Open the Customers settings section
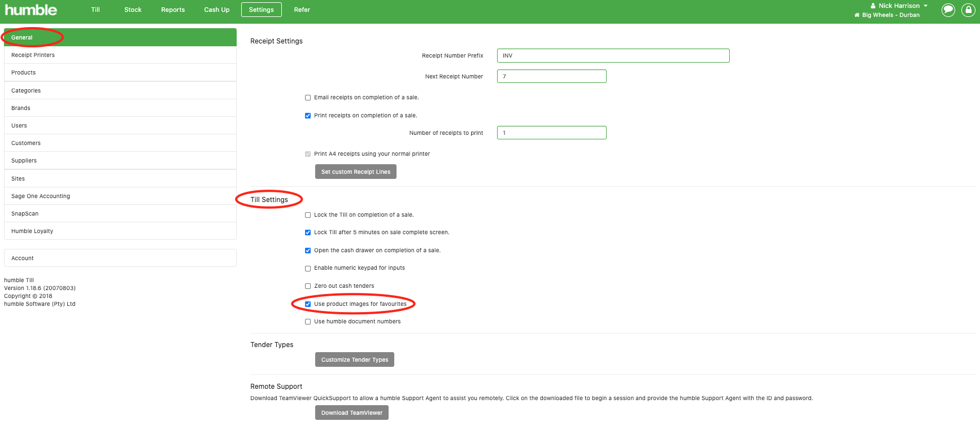The width and height of the screenshot is (980, 443). (x=120, y=143)
